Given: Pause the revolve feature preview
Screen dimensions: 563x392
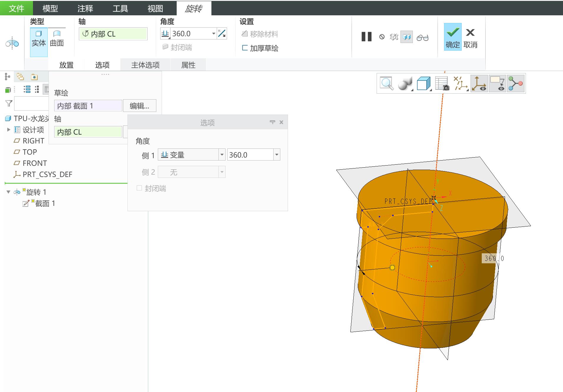Looking at the screenshot, I should pyautogui.click(x=367, y=37).
